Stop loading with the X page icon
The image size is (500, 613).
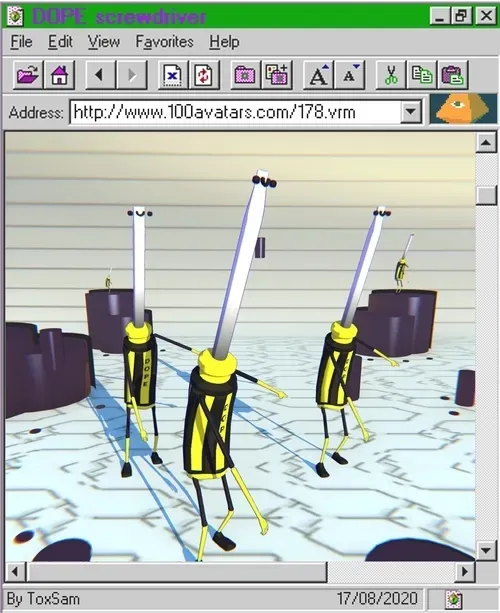pyautogui.click(x=173, y=74)
